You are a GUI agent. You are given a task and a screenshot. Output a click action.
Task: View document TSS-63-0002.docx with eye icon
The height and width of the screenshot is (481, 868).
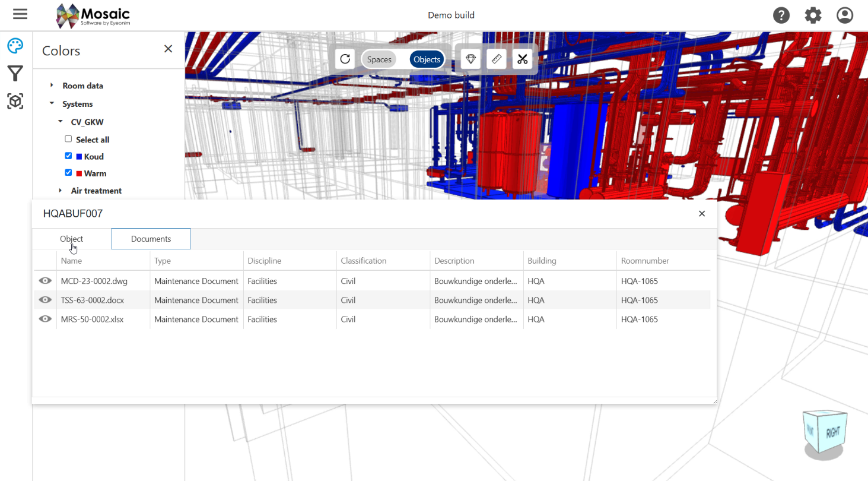point(45,300)
